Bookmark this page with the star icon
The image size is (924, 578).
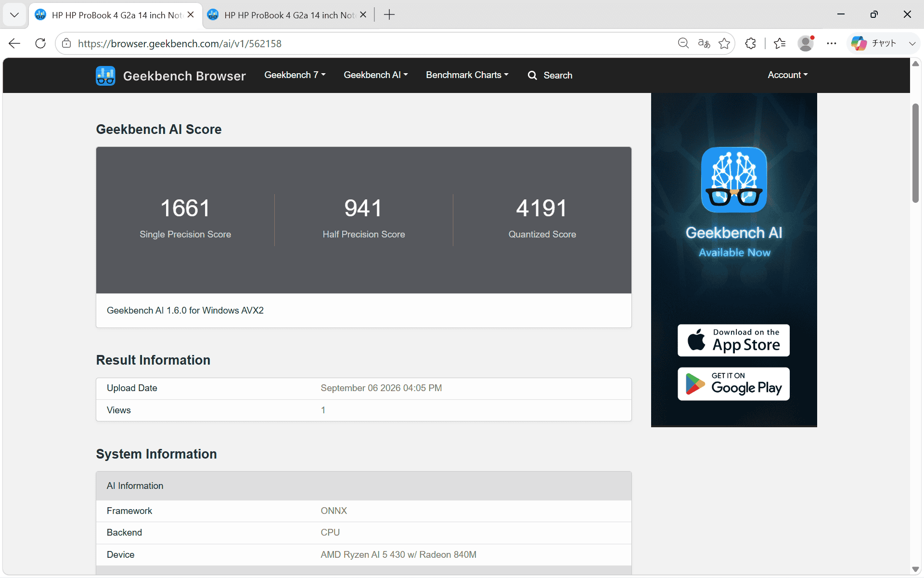pyautogui.click(x=724, y=43)
